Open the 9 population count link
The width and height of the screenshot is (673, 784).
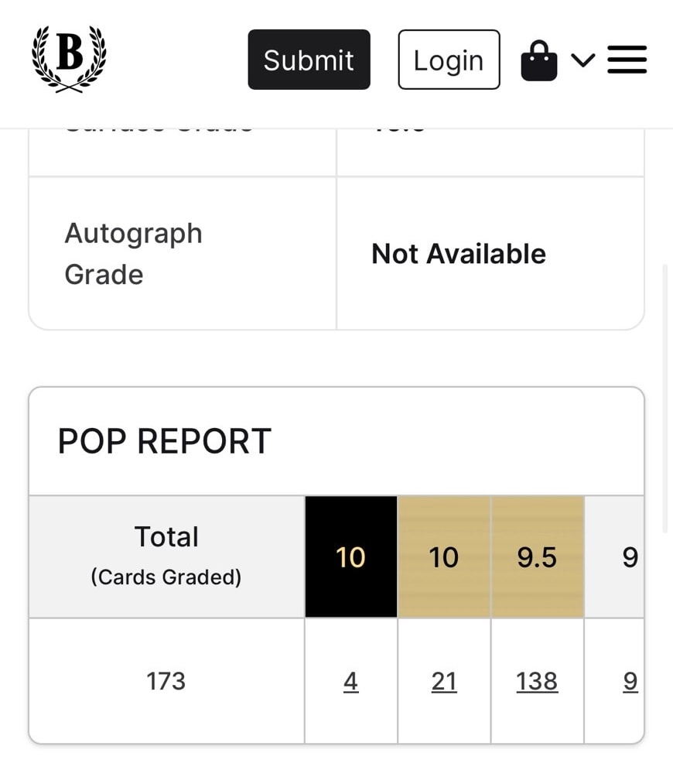click(x=630, y=681)
